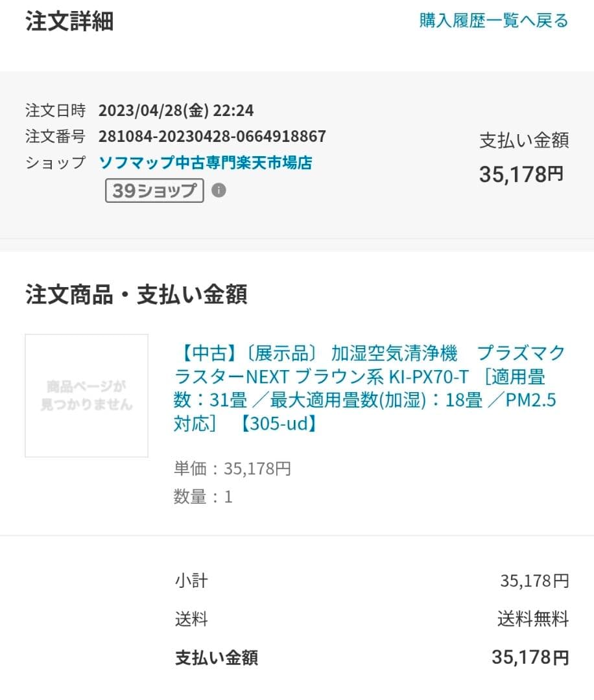
Task: Click the 小計 label
Action: click(x=191, y=581)
